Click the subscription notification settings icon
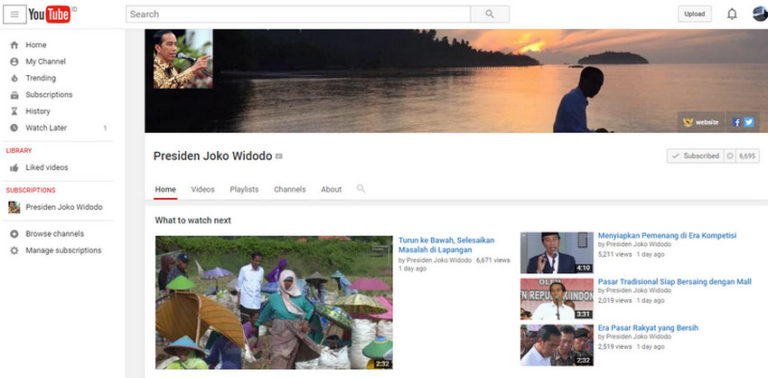 (x=730, y=156)
